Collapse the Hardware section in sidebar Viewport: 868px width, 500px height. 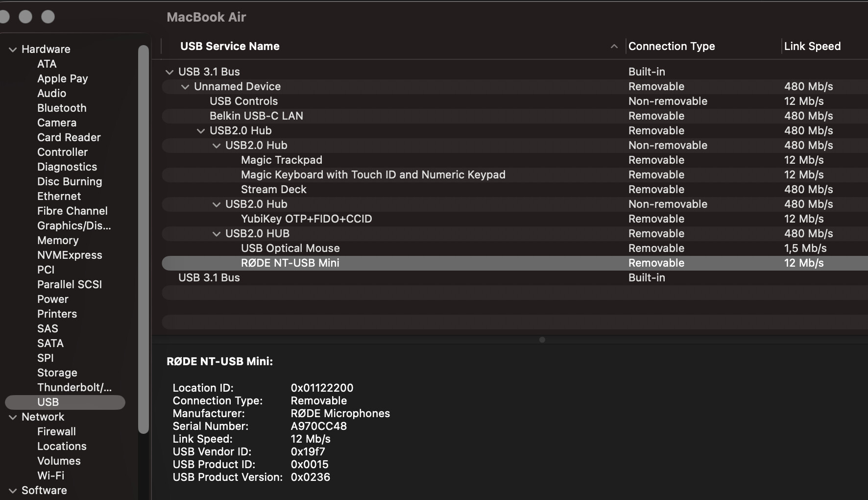click(x=13, y=50)
